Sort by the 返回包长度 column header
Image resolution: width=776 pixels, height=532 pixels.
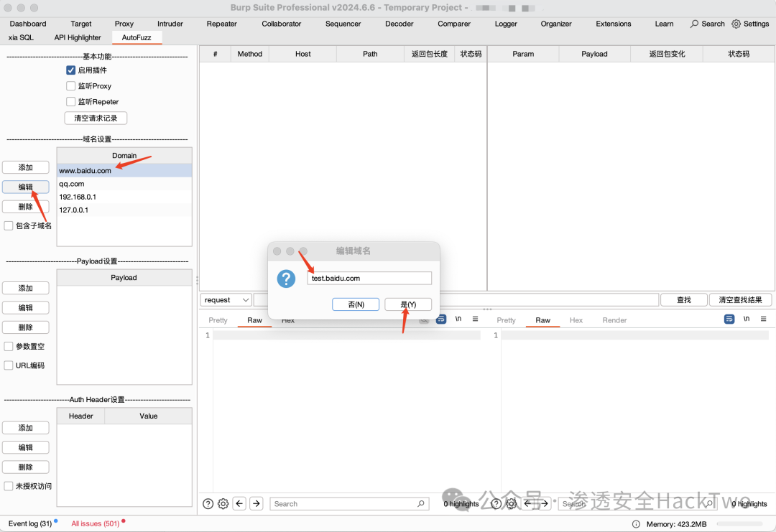tap(430, 54)
